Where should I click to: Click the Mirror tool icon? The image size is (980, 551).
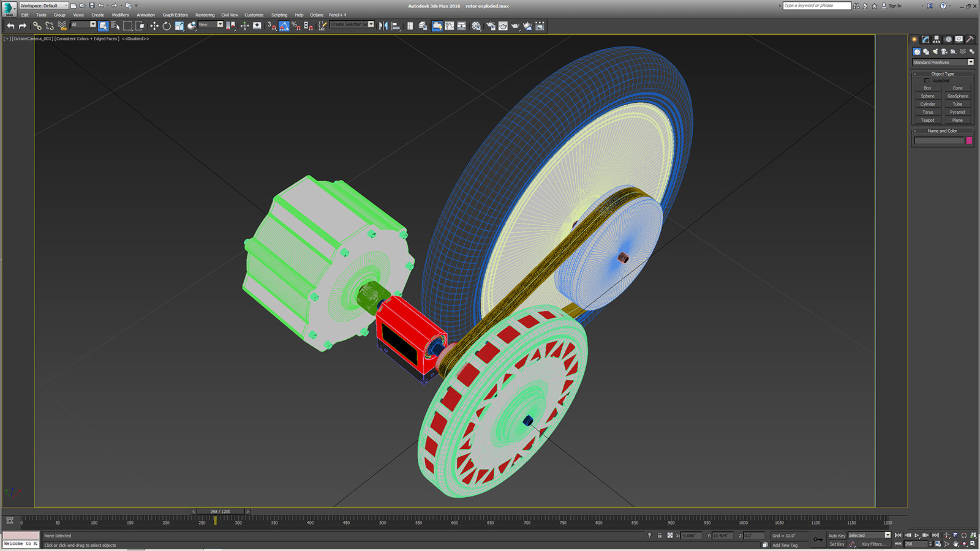383,26
